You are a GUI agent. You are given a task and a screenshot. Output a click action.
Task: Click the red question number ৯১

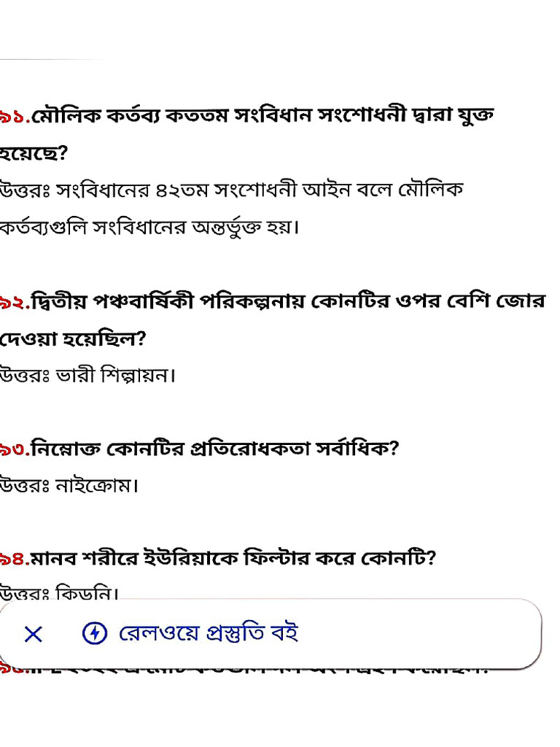(15, 116)
